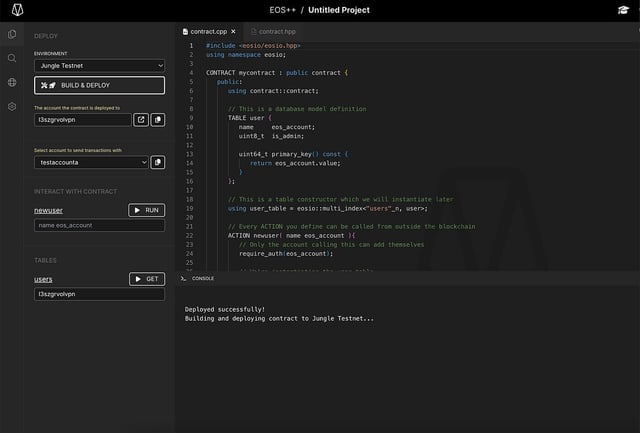Open the testaccounta account selector dropdown
Viewport: 640px width, 433px height.
pyautogui.click(x=91, y=162)
